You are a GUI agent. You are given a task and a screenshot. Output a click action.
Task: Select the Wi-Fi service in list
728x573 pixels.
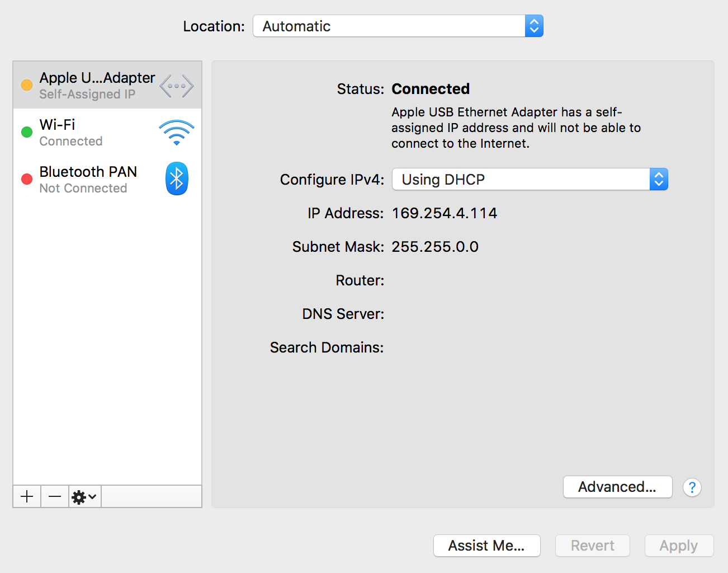[x=107, y=132]
